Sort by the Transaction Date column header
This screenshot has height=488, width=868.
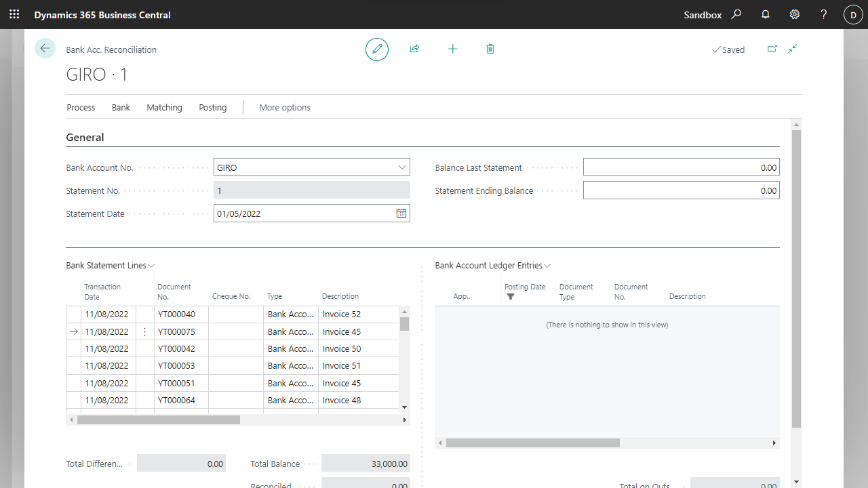click(102, 291)
